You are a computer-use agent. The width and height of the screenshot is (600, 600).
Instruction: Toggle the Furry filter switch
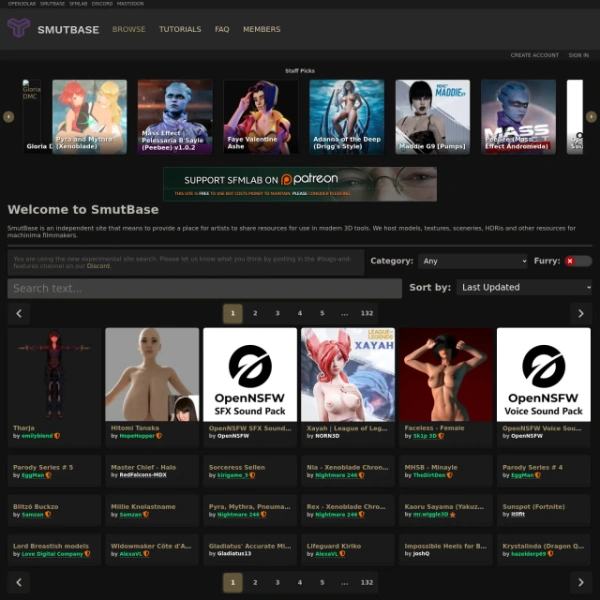[578, 261]
